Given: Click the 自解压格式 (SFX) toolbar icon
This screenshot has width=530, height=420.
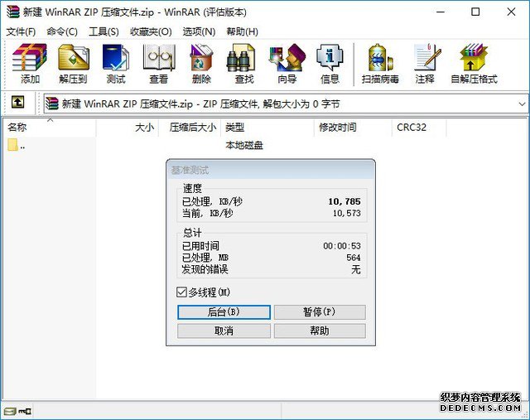Looking at the screenshot, I should pyautogui.click(x=474, y=57).
